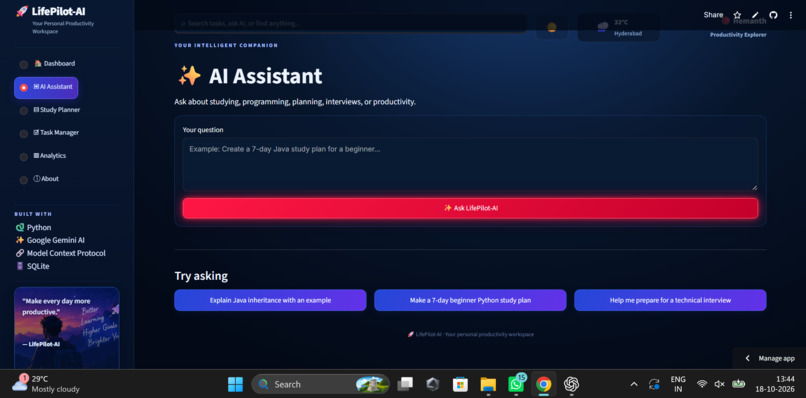
Task: Click the LifePilot-AI rocket logo
Action: (x=22, y=11)
